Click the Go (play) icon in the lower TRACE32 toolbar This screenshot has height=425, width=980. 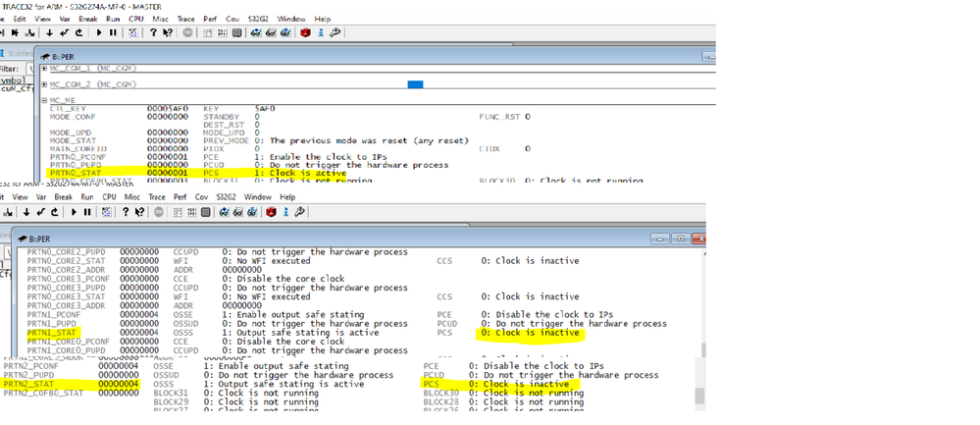74,212
